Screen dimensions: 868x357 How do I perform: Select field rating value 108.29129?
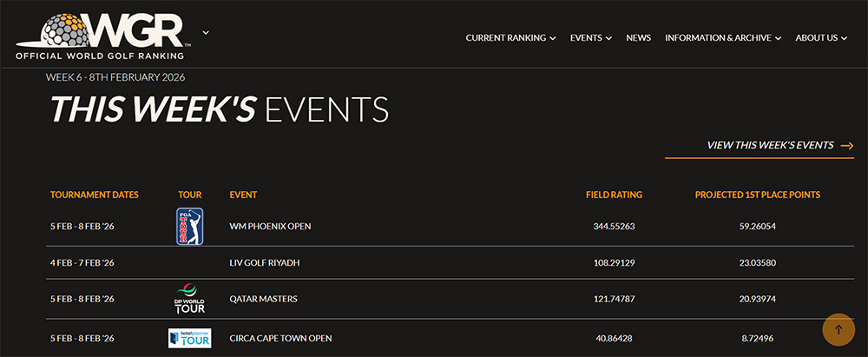tap(614, 263)
